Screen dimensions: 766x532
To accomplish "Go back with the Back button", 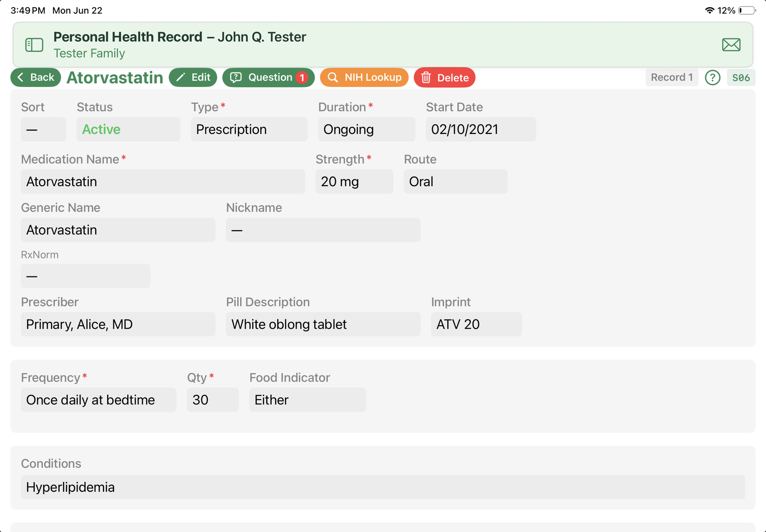I will (x=36, y=78).
